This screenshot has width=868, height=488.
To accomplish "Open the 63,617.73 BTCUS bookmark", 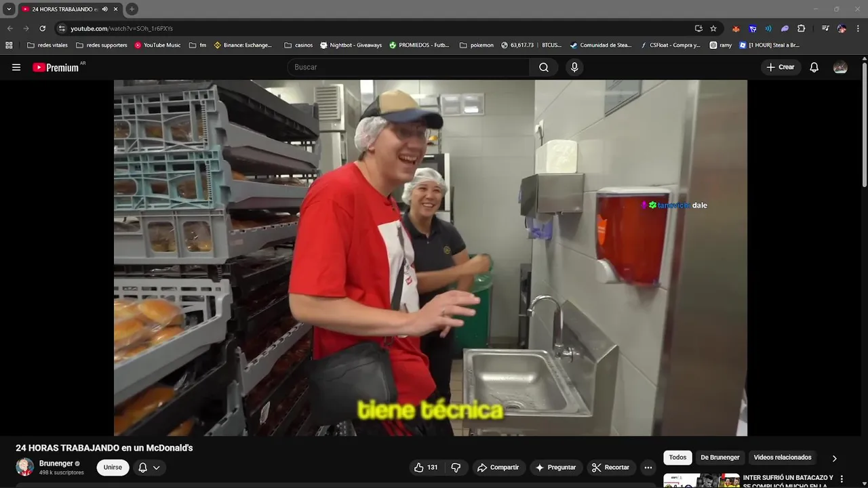I will coord(532,45).
